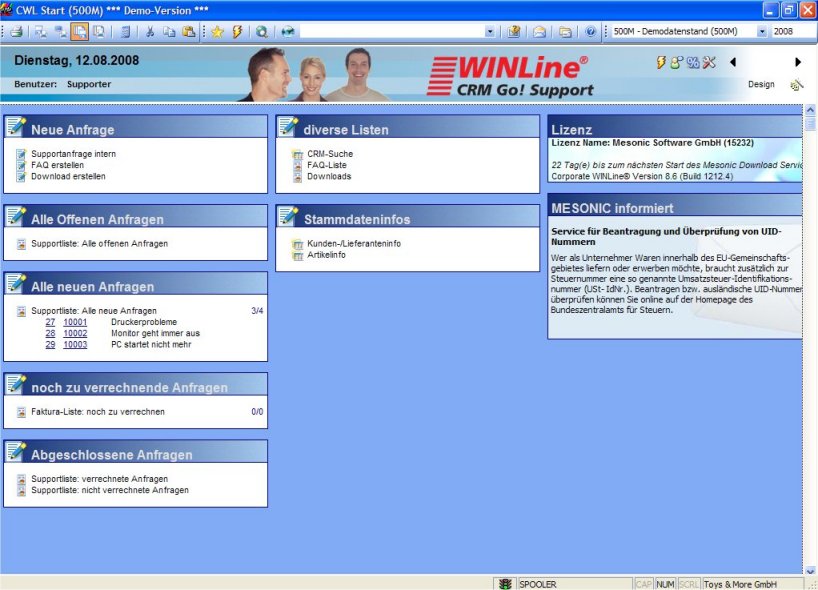Viewport: 818px width, 590px height.
Task: Go back with the left arrow in the banner
Action: (x=733, y=62)
